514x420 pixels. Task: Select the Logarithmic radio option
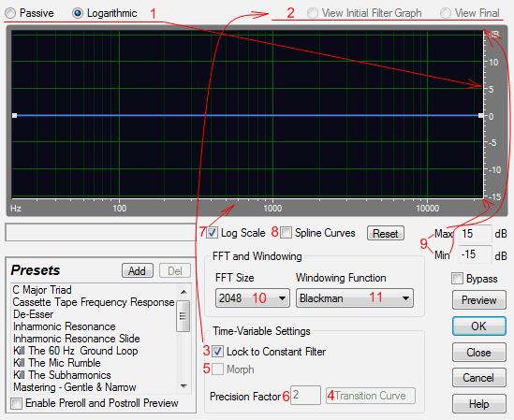coord(78,13)
